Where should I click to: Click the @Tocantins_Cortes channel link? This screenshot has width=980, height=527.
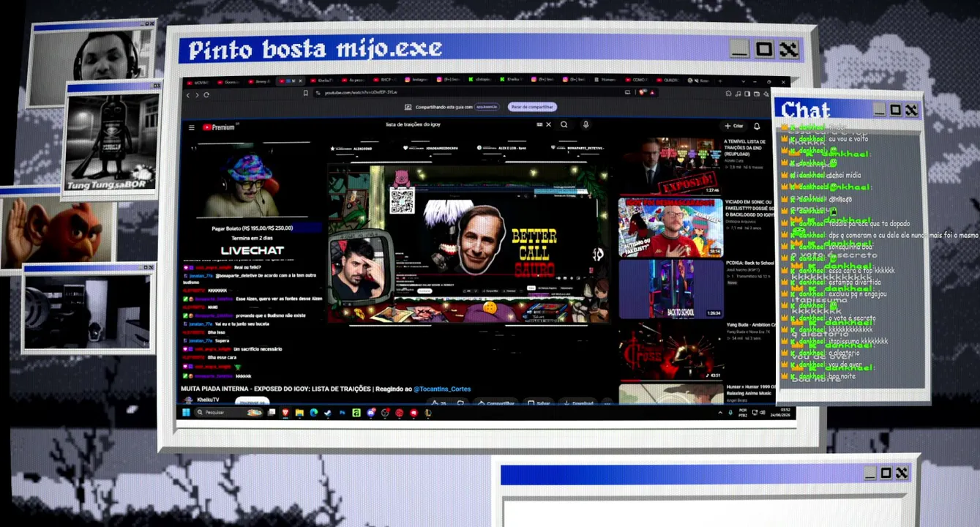tap(442, 389)
